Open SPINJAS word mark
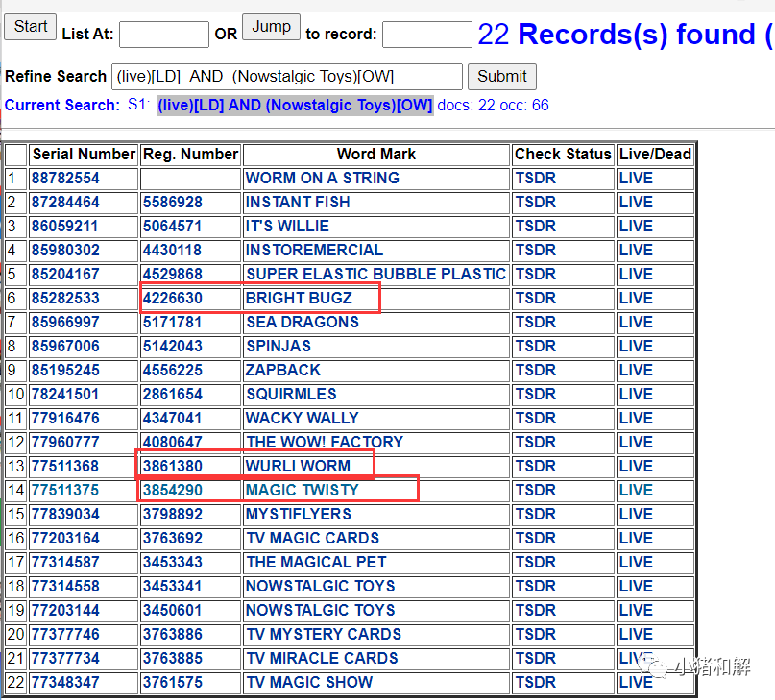 (x=279, y=346)
